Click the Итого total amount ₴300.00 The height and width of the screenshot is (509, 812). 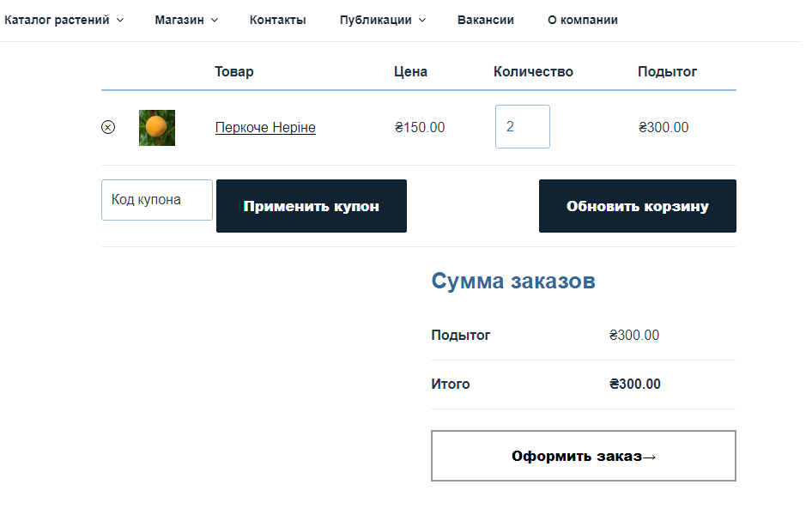635,384
